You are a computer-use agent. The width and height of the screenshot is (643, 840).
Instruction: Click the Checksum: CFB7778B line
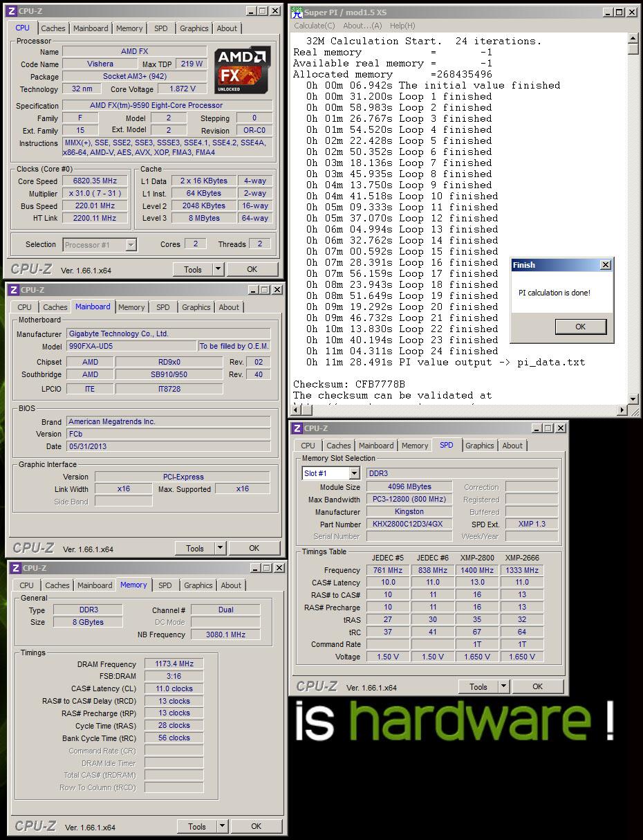tap(349, 384)
